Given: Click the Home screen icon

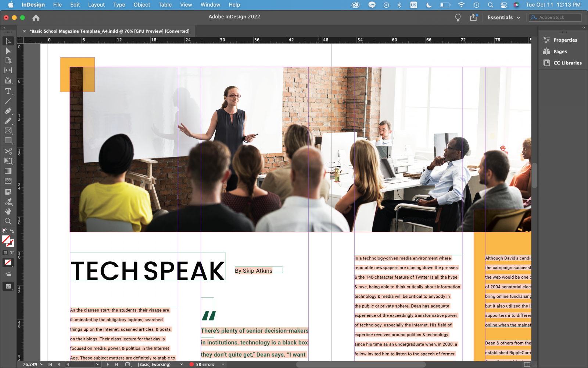Looking at the screenshot, I should coord(36,18).
